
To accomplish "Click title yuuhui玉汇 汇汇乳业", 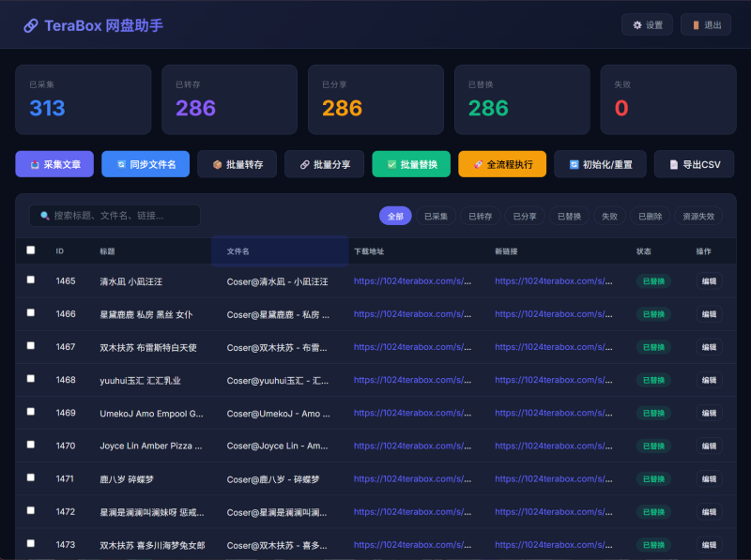I will (140, 381).
